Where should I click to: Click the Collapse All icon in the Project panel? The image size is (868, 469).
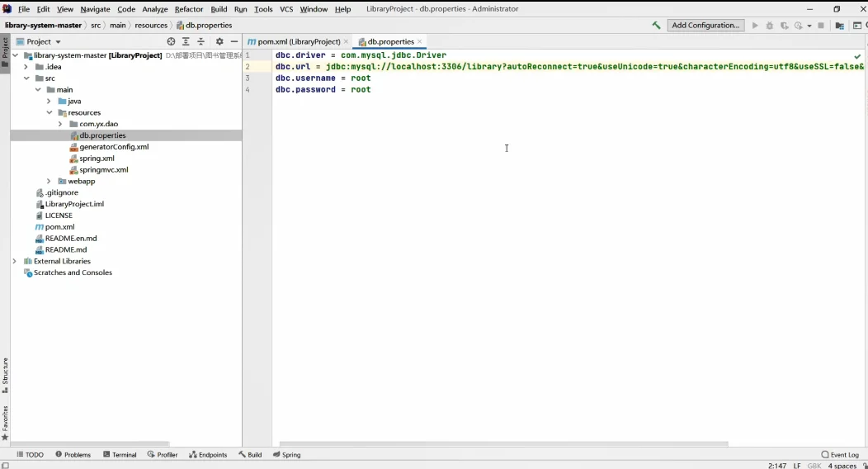[201, 41]
